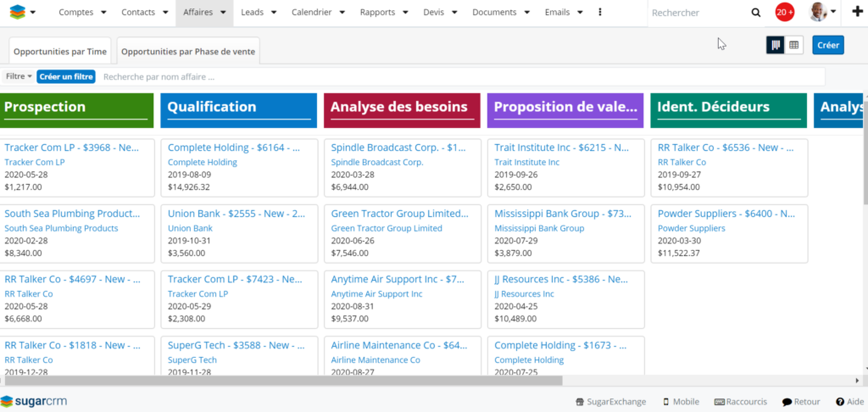Click the purple Proposition de valeur header
Screen dimensions: 868x412
(565, 110)
